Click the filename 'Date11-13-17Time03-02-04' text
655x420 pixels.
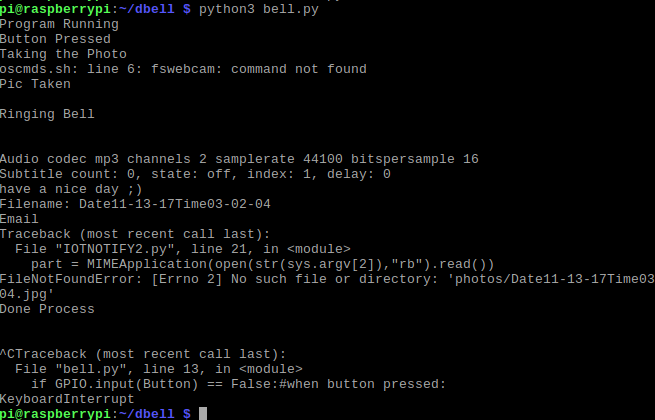pos(175,204)
